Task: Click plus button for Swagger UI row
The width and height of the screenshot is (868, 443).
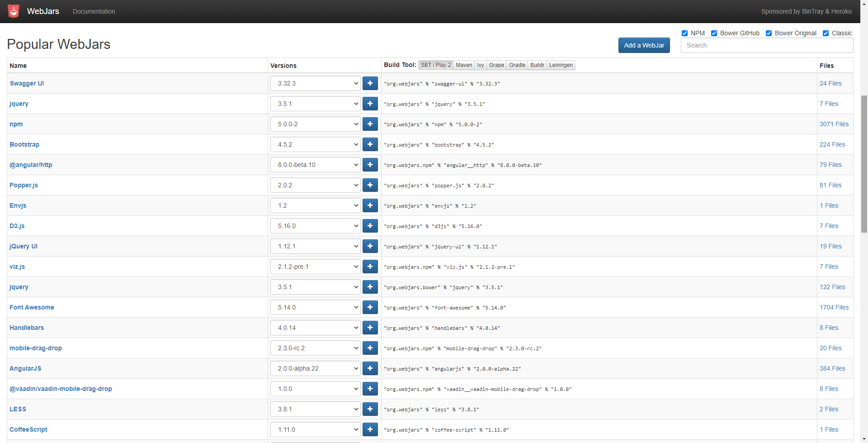Action: [x=370, y=83]
